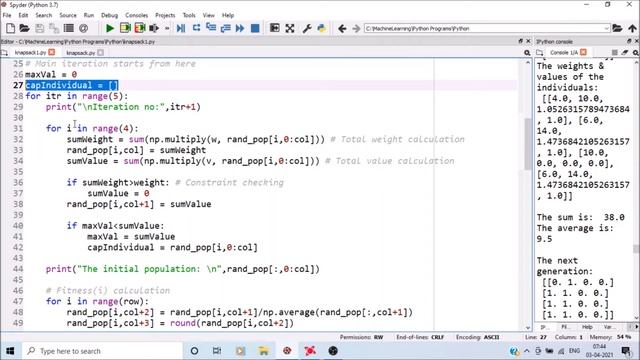The image size is (640, 360).
Task: Open the Consoles menu
Action: [136, 15]
